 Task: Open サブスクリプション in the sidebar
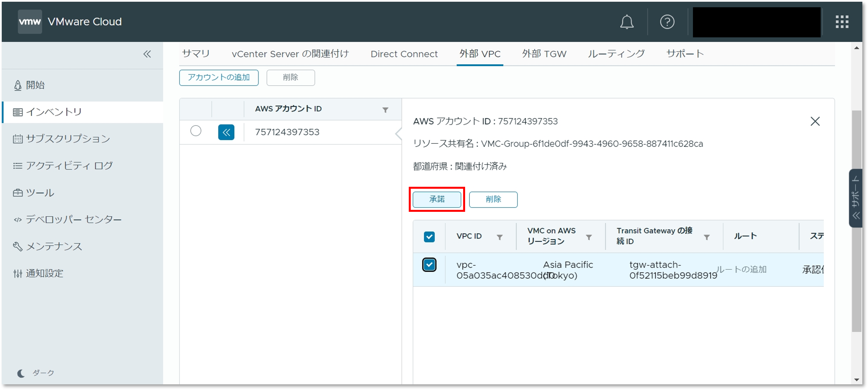[x=68, y=139]
